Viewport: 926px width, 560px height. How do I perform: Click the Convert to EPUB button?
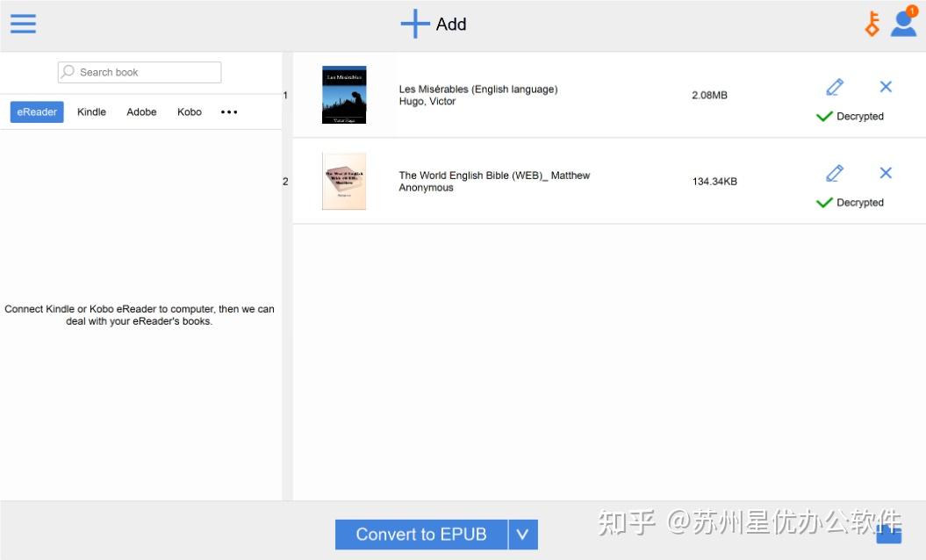pyautogui.click(x=420, y=534)
